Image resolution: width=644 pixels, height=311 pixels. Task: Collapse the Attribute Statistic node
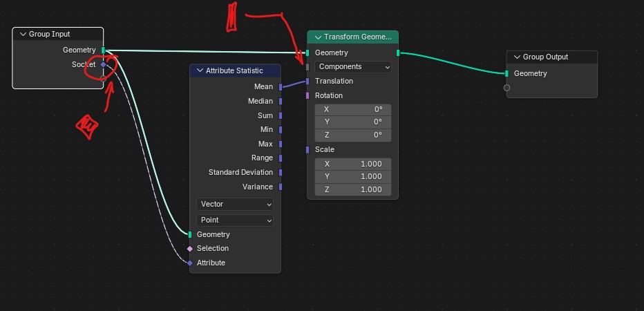(200, 70)
